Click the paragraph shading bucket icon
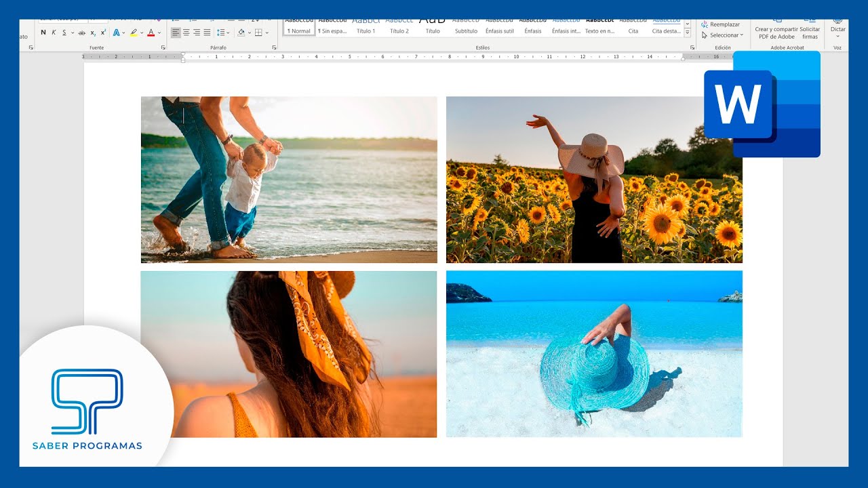868x488 pixels. [x=241, y=33]
